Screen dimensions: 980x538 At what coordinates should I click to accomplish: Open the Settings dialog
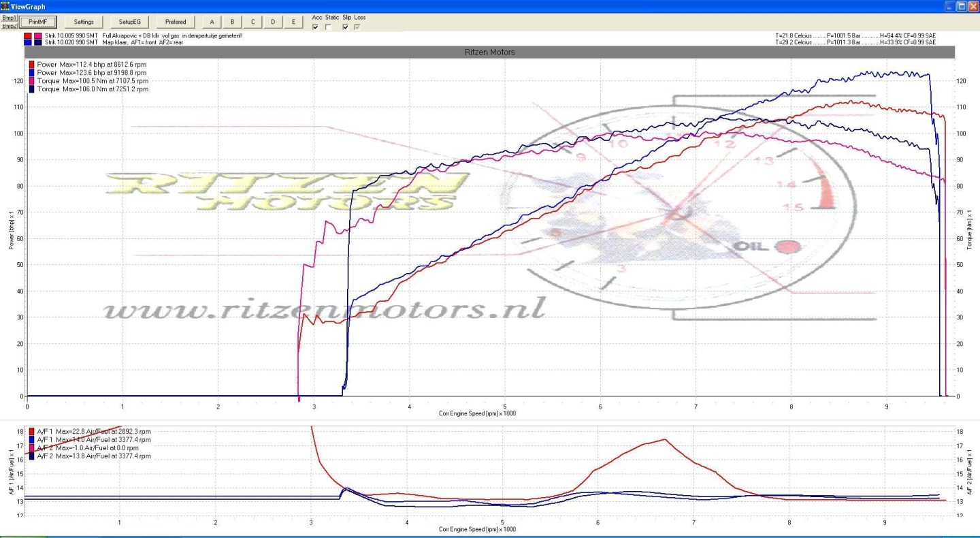pos(84,22)
